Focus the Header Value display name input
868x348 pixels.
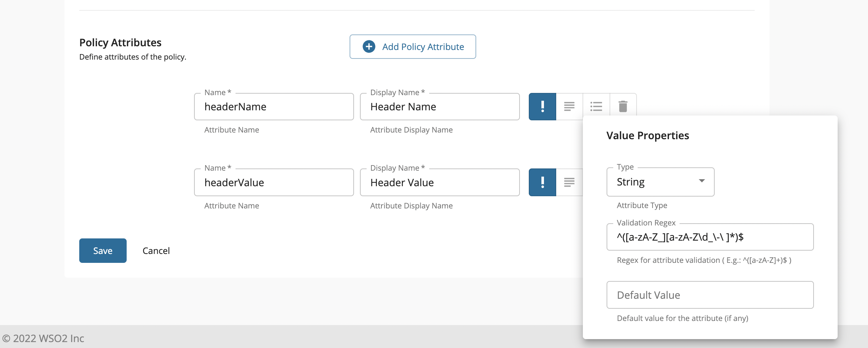pos(440,182)
